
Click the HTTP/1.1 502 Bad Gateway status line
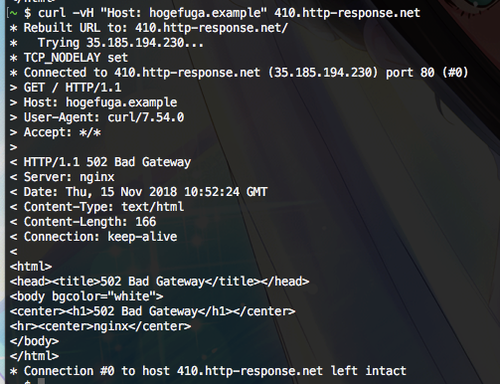coord(107,162)
